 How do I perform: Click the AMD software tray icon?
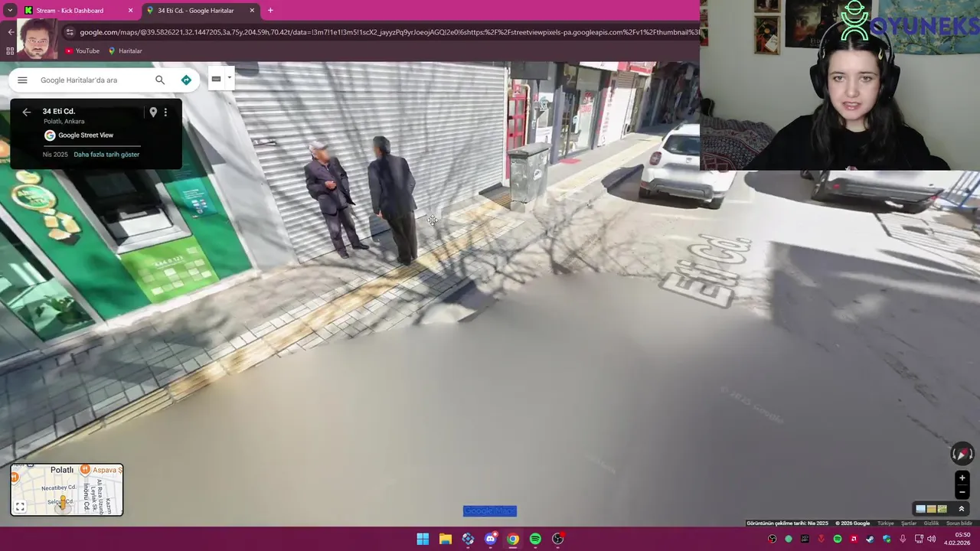(x=854, y=539)
